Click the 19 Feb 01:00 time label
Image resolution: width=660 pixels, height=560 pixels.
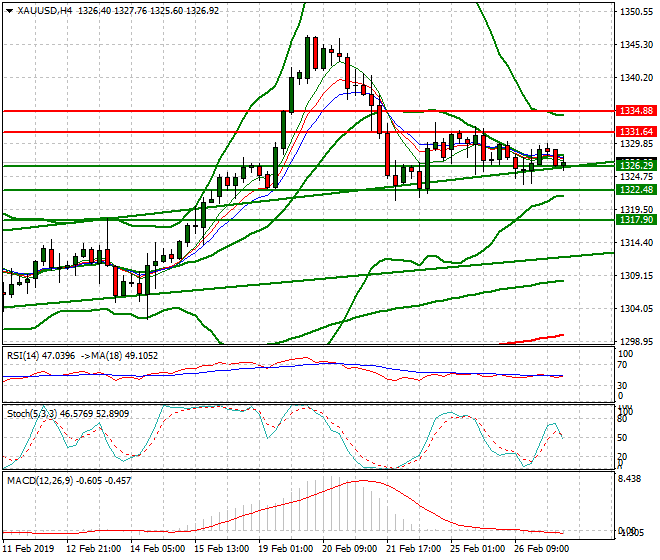(x=286, y=549)
